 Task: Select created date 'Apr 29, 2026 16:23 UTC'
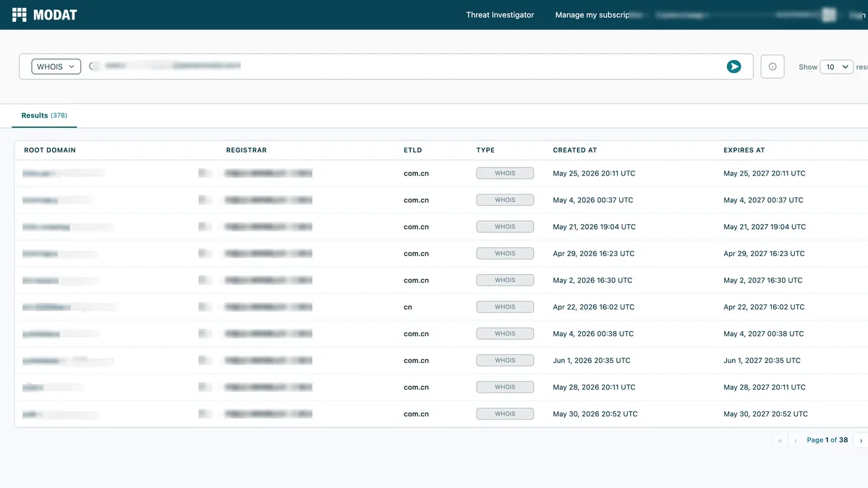point(593,254)
